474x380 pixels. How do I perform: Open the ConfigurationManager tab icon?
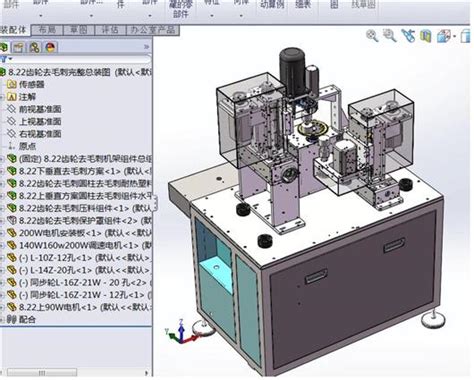pyautogui.click(x=34, y=47)
